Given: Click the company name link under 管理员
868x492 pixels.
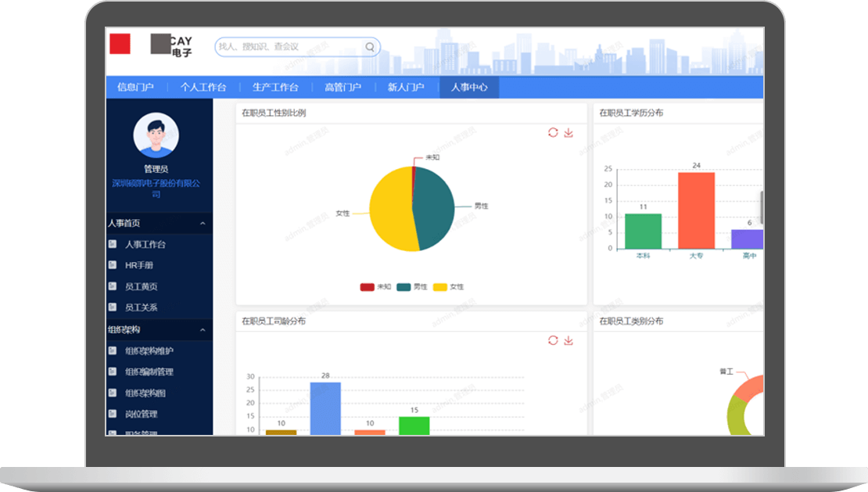Looking at the screenshot, I should pyautogui.click(x=156, y=189).
